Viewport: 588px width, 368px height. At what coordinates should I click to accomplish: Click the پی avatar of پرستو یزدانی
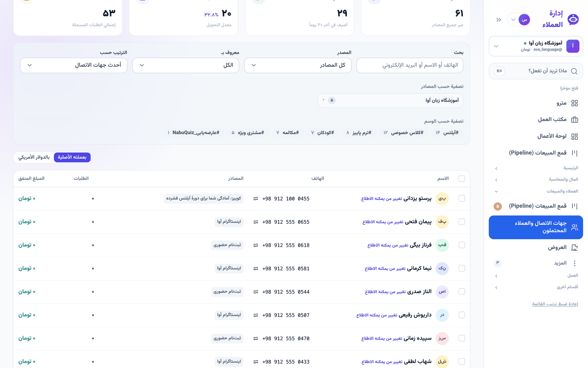point(442,199)
